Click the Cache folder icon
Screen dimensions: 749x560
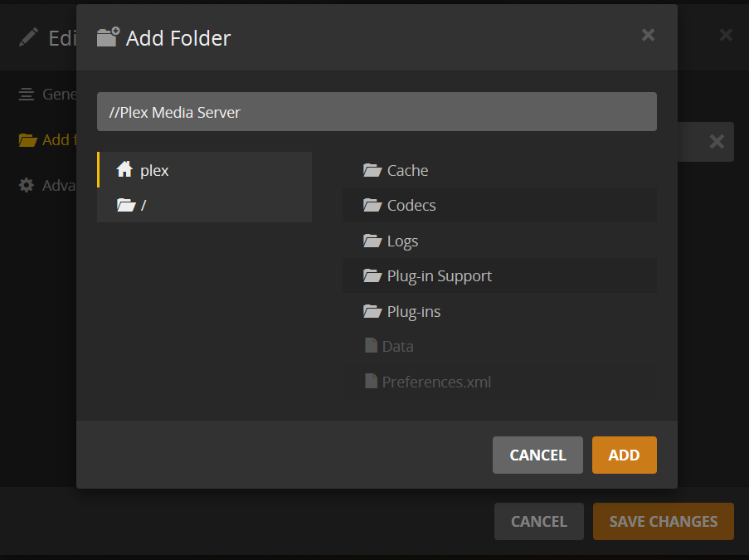click(x=372, y=170)
